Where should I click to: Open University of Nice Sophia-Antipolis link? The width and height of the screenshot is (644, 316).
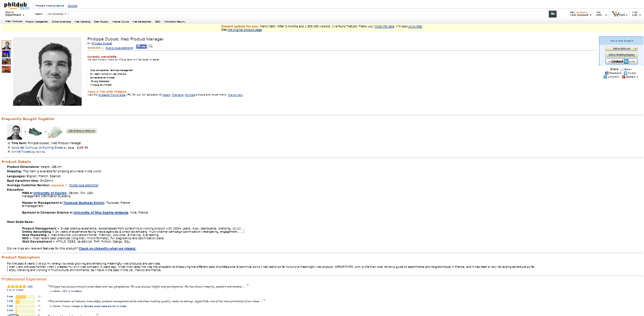tap(101, 213)
